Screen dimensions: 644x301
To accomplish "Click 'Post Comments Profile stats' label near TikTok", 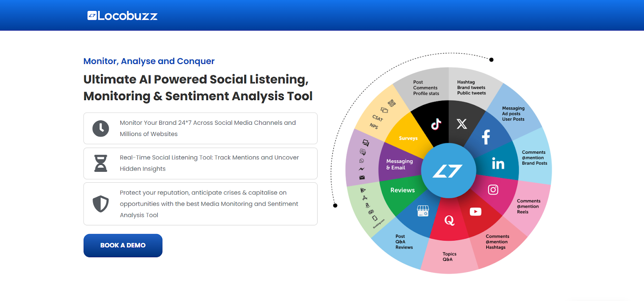I will (x=426, y=88).
